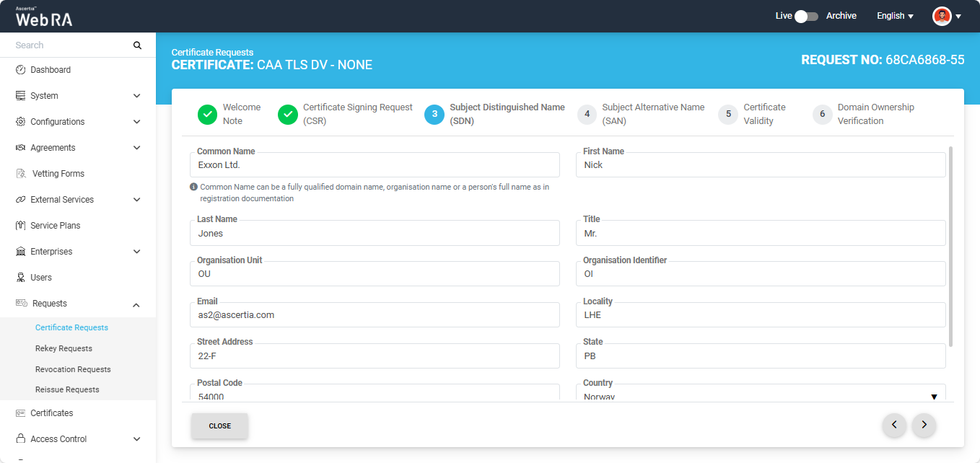Click the Vetting Forms sidebar icon

(21, 174)
